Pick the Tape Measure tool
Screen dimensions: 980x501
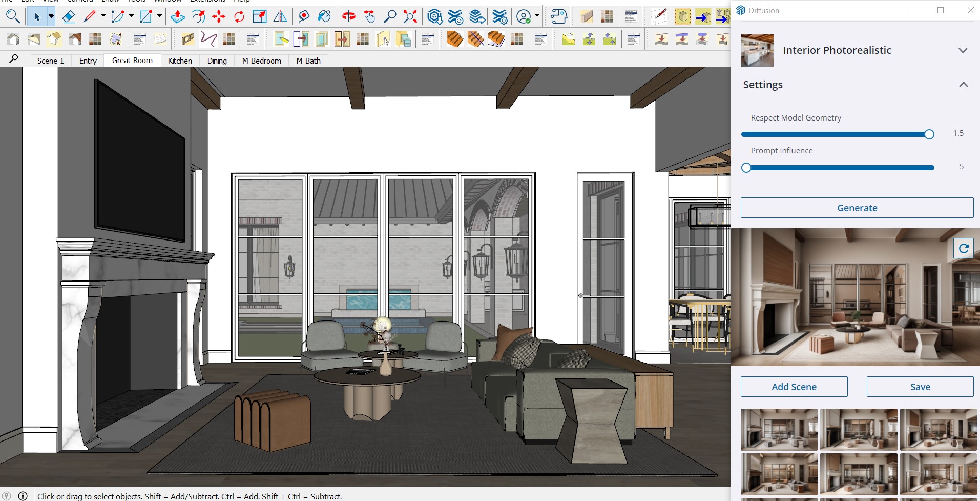(304, 17)
